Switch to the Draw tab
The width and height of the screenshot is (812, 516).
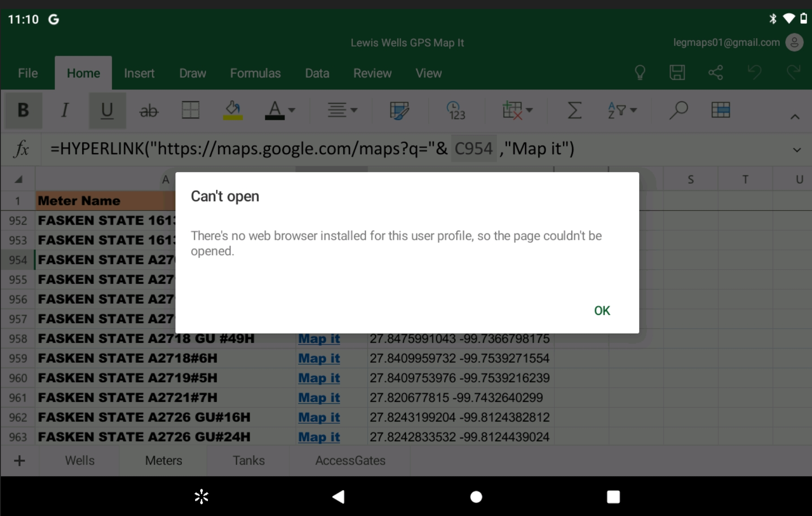(193, 73)
